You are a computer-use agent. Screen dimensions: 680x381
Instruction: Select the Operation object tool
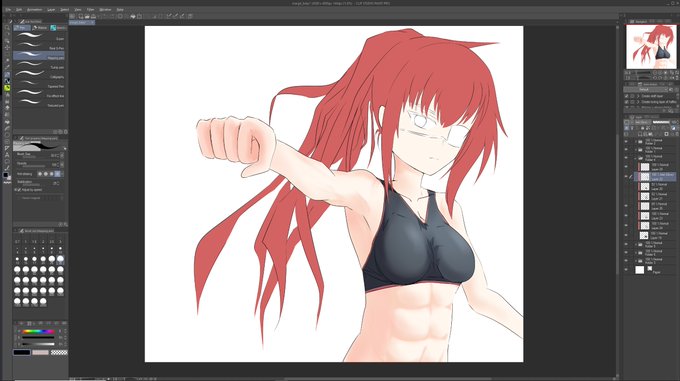(7, 41)
